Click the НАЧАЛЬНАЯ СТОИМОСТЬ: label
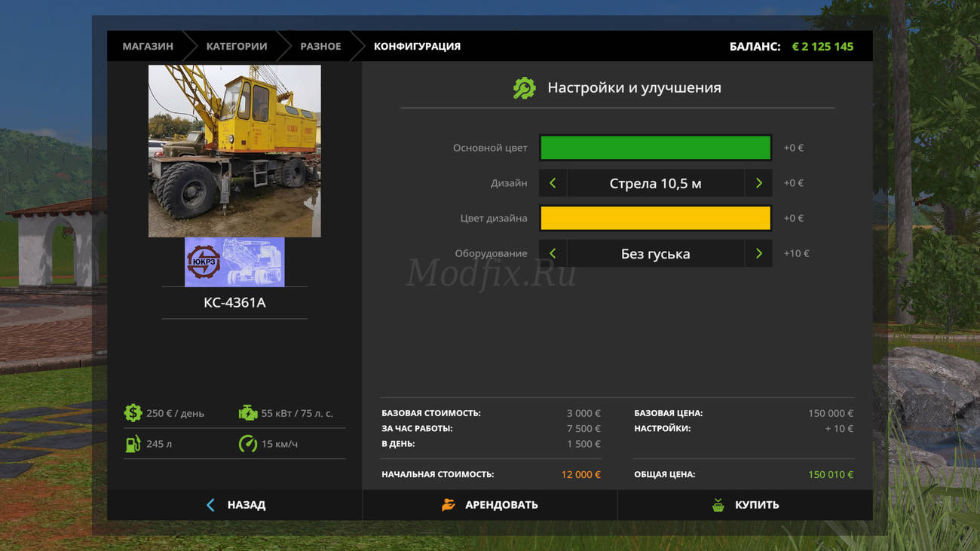 coord(438,475)
